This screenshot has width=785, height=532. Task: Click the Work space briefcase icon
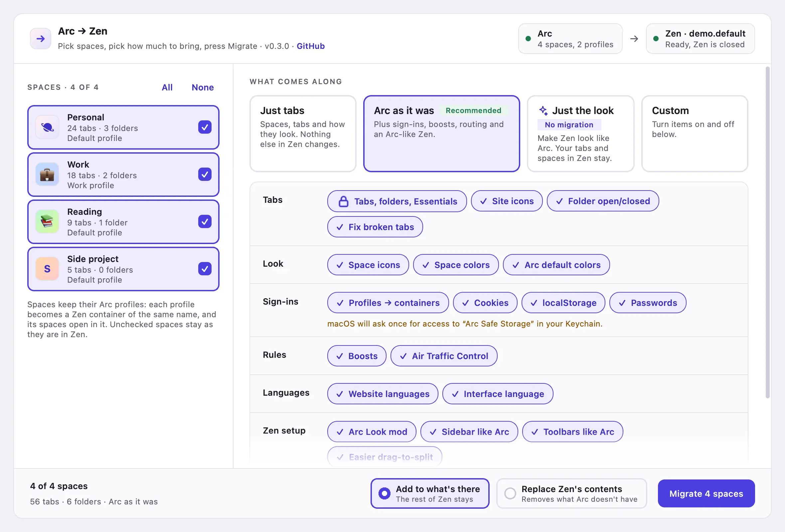[47, 175]
